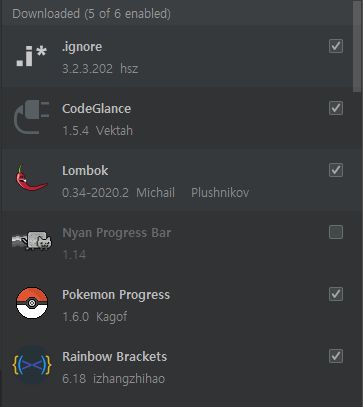Screen dimensions: 363x407
Task: Click the plugin list vertical scrollbar
Action: 357,46
